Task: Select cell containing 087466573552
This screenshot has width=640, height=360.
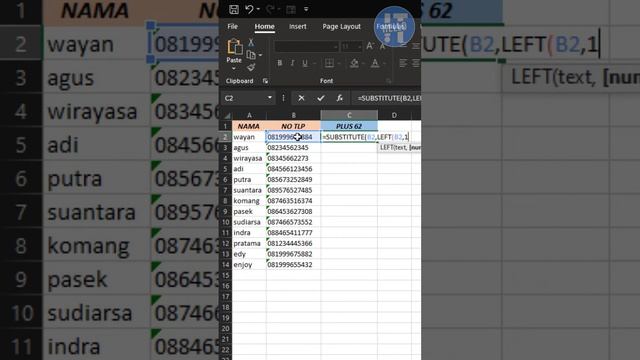Action: pos(293,222)
